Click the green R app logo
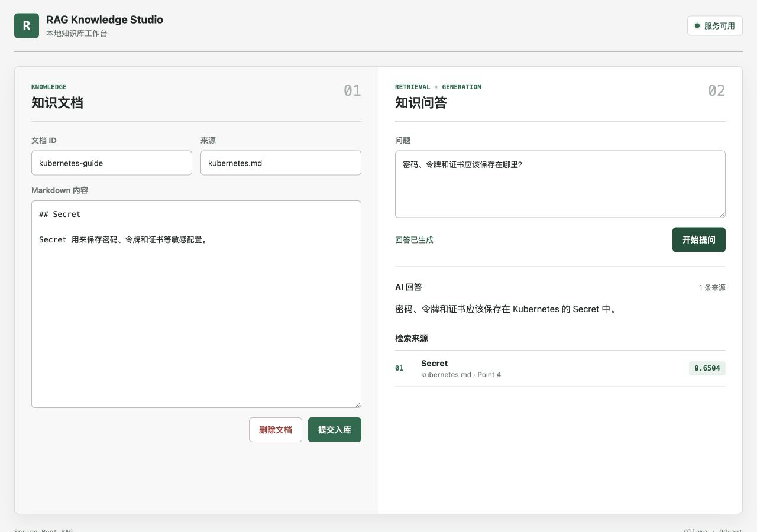Image resolution: width=757 pixels, height=532 pixels. pyautogui.click(x=27, y=25)
